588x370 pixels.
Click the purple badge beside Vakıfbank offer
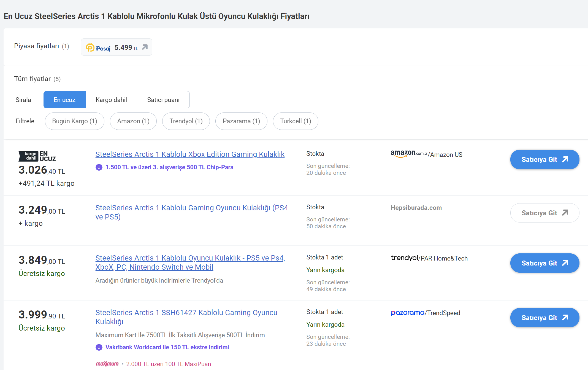tap(99, 347)
